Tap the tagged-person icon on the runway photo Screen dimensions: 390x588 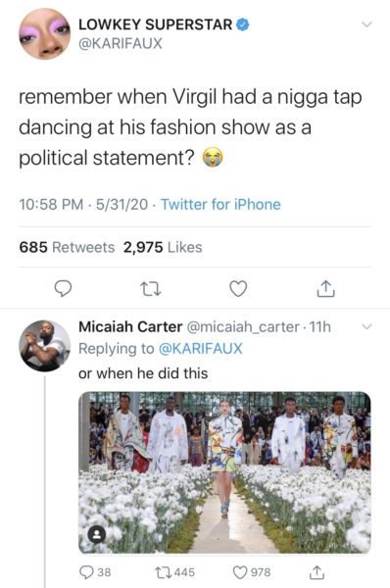pos(97,534)
